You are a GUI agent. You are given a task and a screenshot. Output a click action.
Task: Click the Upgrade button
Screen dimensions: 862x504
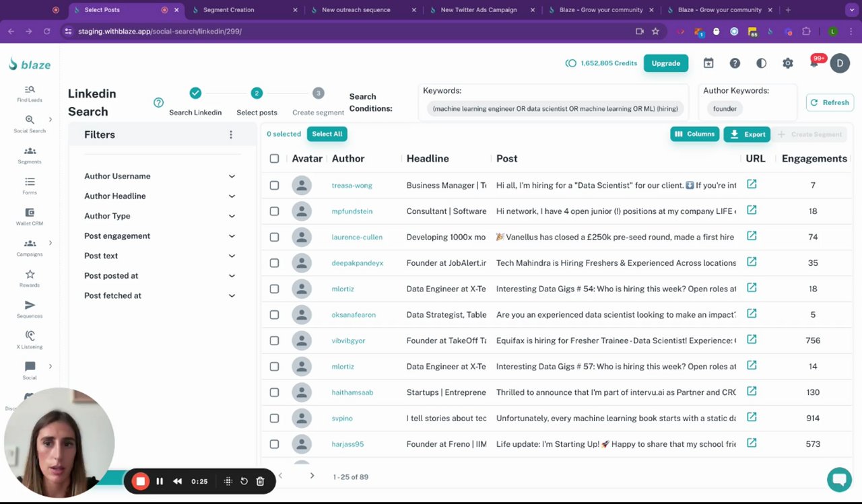pyautogui.click(x=665, y=63)
